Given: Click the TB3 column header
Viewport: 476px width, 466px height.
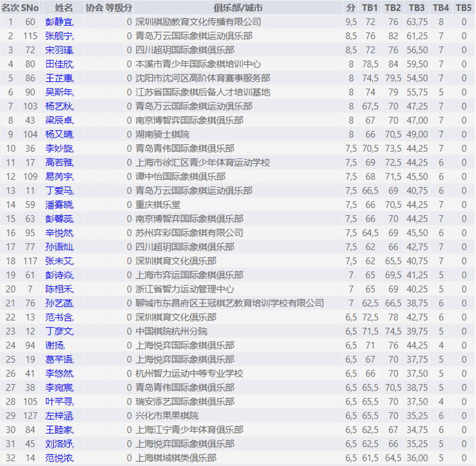Looking at the screenshot, I should click(416, 7).
